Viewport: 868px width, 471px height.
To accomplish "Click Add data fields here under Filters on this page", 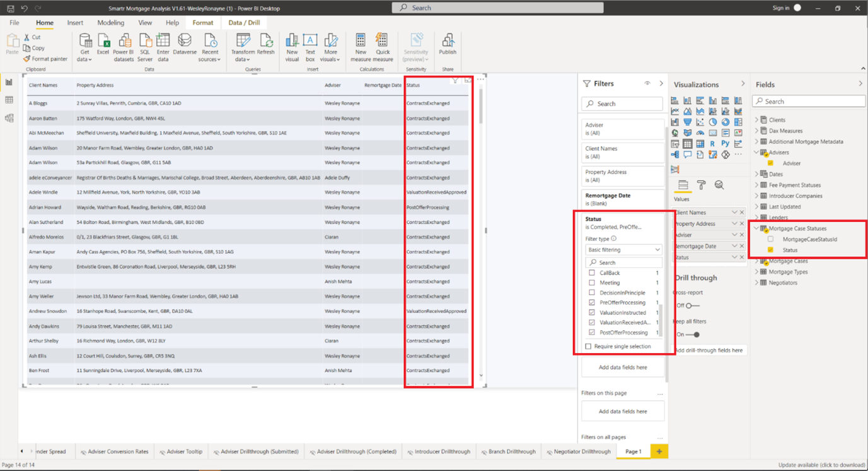I will point(623,411).
